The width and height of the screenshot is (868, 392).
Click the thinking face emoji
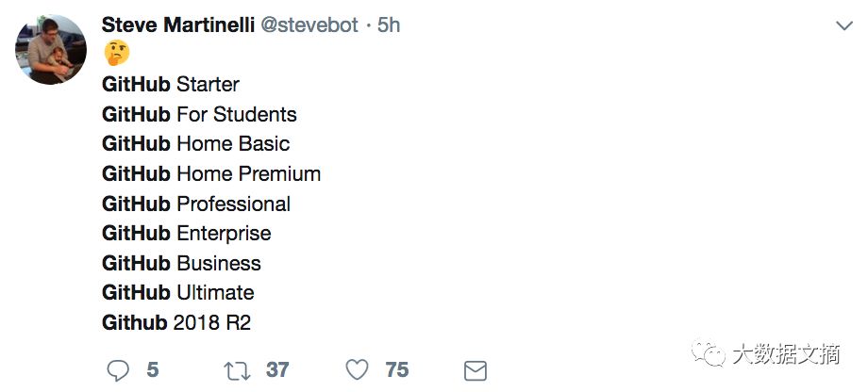click(116, 53)
